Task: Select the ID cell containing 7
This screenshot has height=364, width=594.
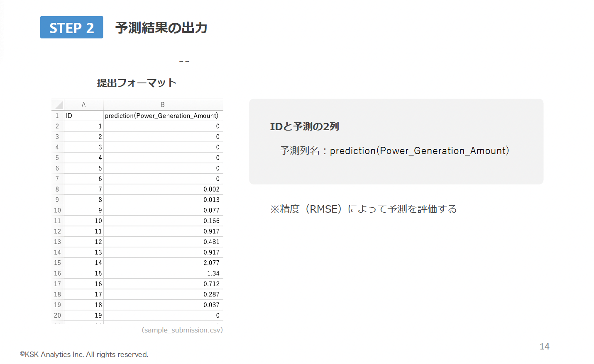Action: pos(83,189)
